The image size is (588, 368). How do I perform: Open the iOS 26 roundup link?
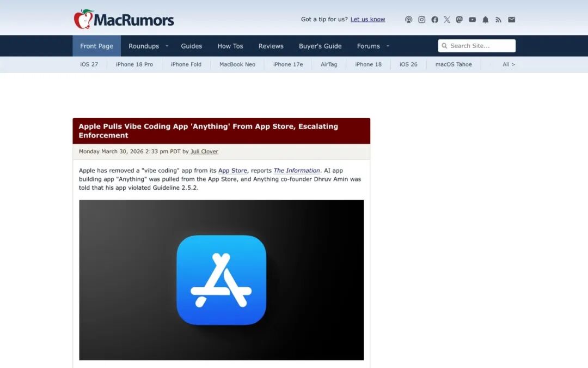(x=408, y=64)
